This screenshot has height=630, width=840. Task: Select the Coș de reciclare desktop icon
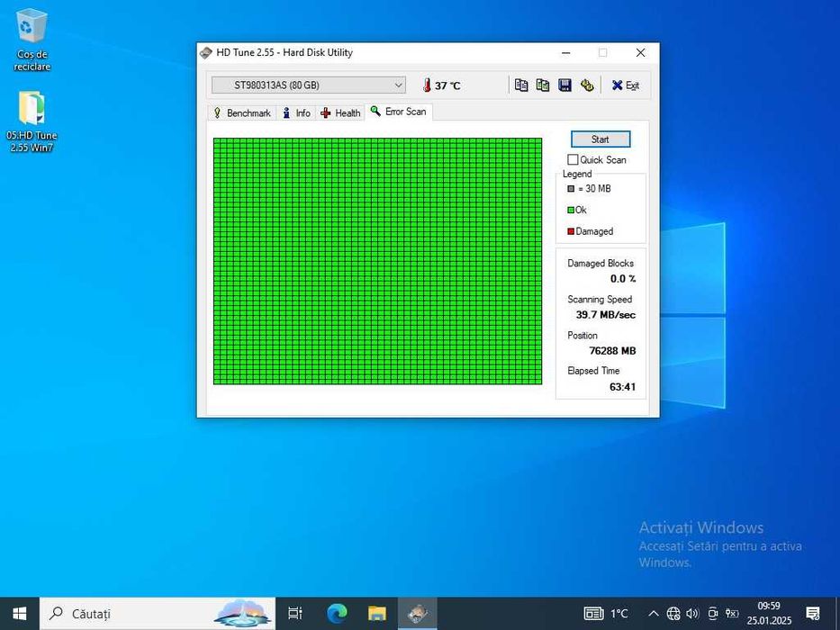[32, 41]
